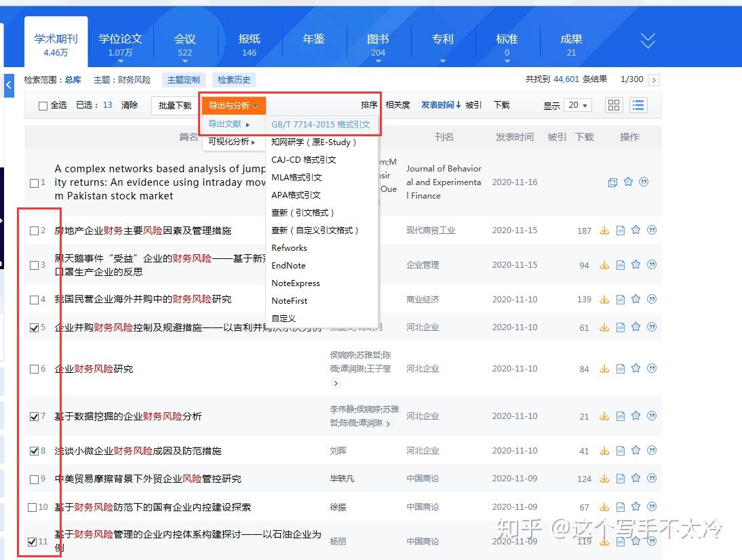Download the article in row 5
The height and width of the screenshot is (560, 742).
(x=604, y=327)
